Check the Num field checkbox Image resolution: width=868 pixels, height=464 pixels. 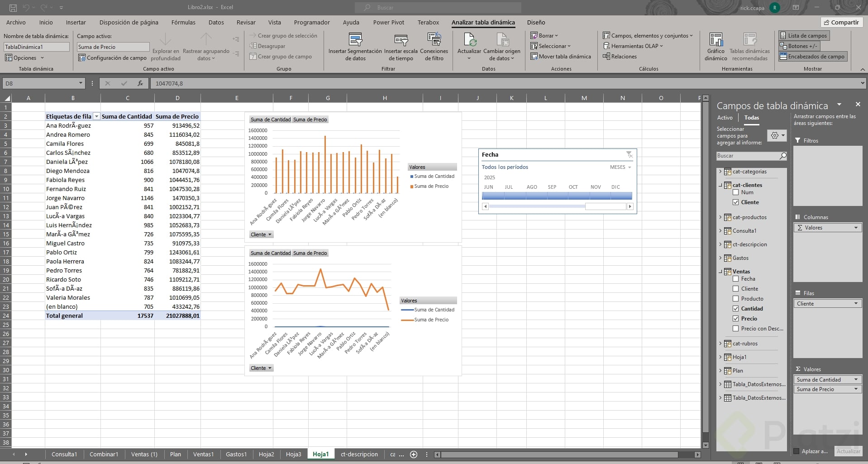pos(735,192)
